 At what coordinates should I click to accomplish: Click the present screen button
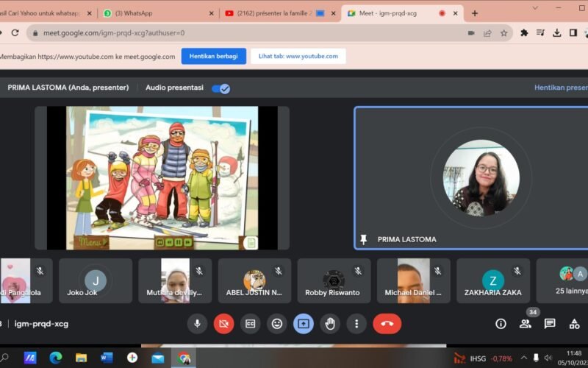point(304,323)
